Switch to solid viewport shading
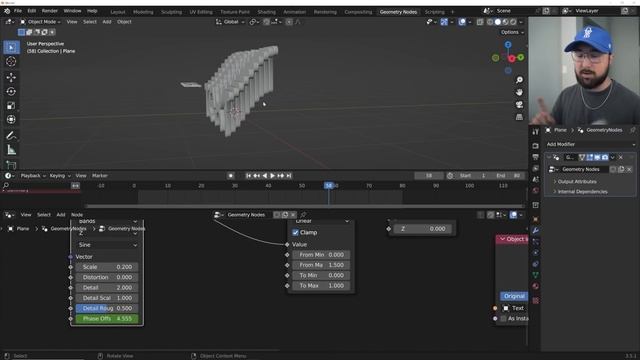Screen dimensions: 640x360 point(498,22)
